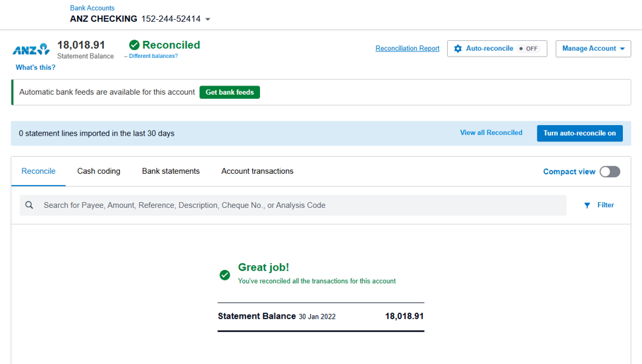The width and height of the screenshot is (642, 364).
Task: Select the Bank statements tab
Action: pos(171,171)
